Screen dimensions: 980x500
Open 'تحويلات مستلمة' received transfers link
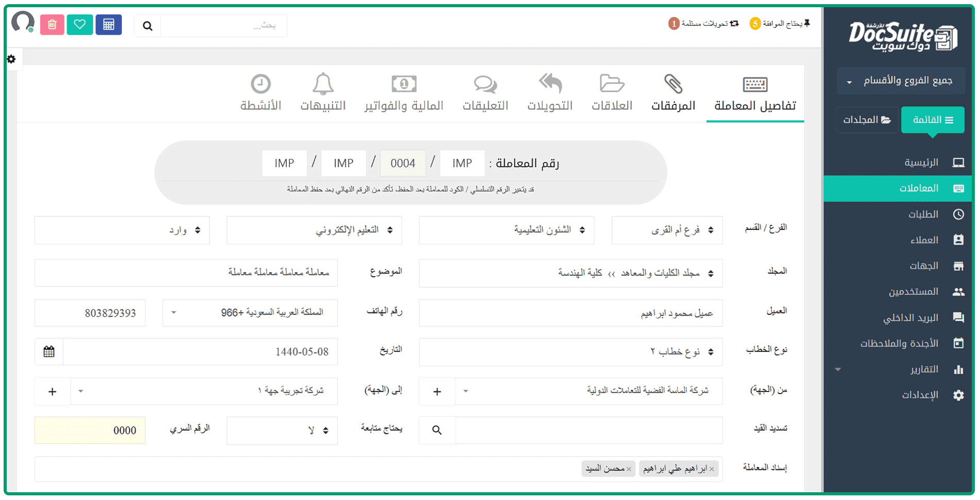coord(704,24)
